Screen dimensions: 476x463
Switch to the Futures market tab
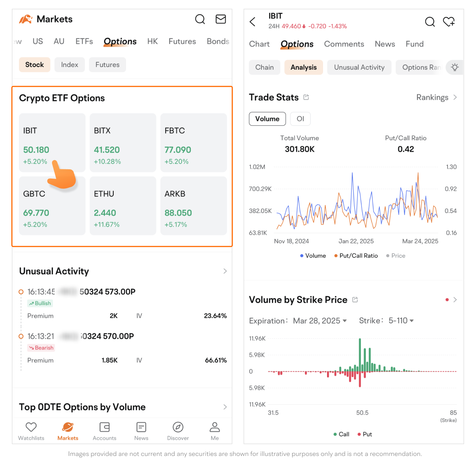click(182, 41)
